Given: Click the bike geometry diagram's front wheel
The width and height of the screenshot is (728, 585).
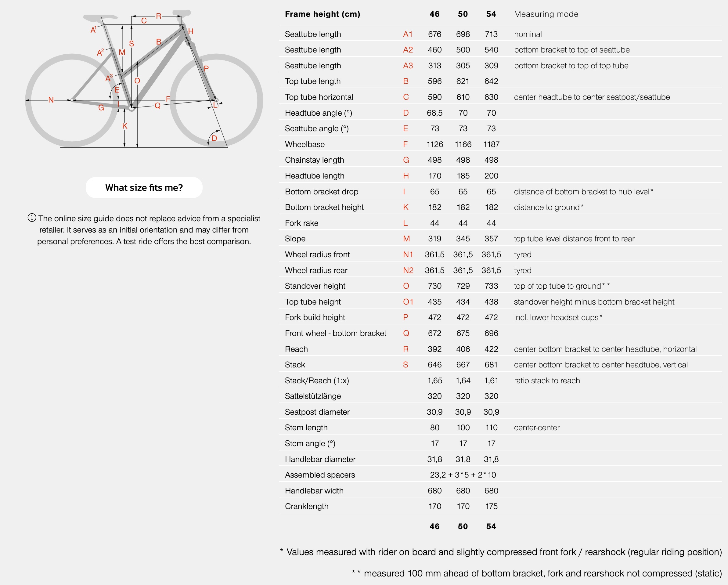Looking at the screenshot, I should click(x=216, y=100).
